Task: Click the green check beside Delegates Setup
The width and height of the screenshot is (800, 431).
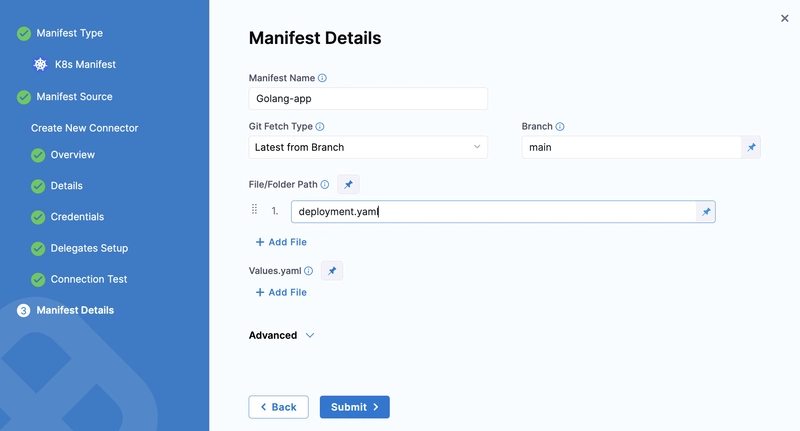Action: [38, 248]
